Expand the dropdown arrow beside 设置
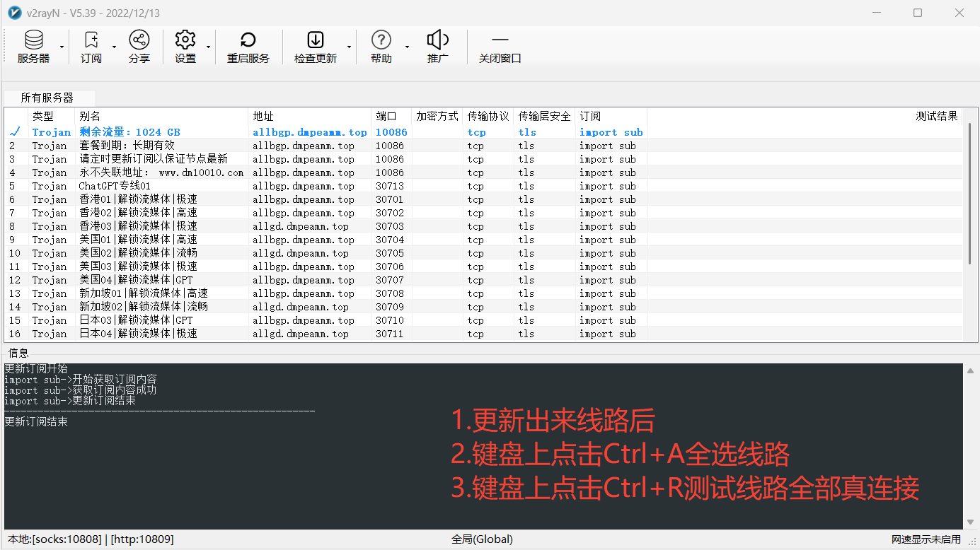Screen dimensions: 980x550 (x=208, y=47)
